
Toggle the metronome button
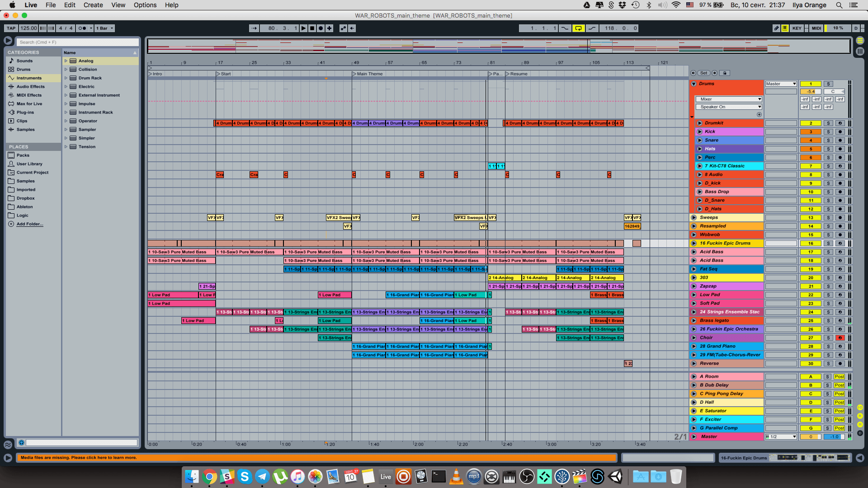pos(82,28)
